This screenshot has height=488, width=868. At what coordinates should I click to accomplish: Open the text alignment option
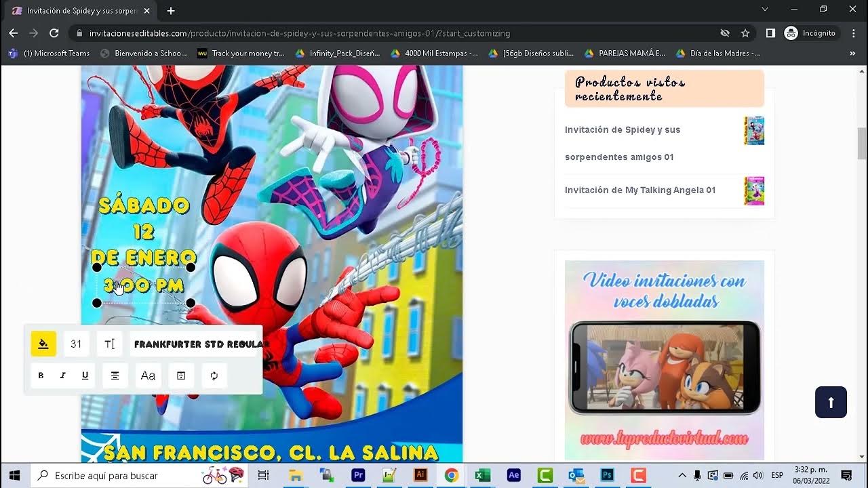pos(115,375)
